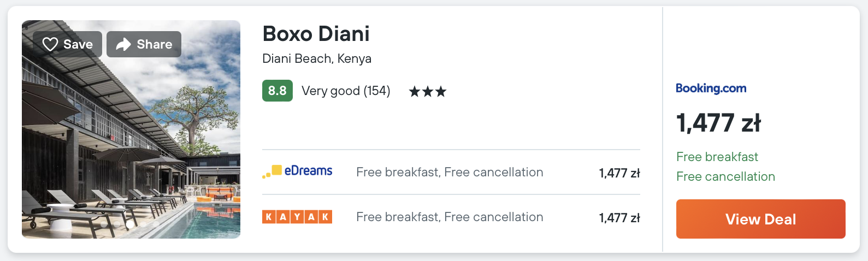This screenshot has height=261, width=868.
Task: Select the eDreams offer price 1,477 zł
Action: 619,173
